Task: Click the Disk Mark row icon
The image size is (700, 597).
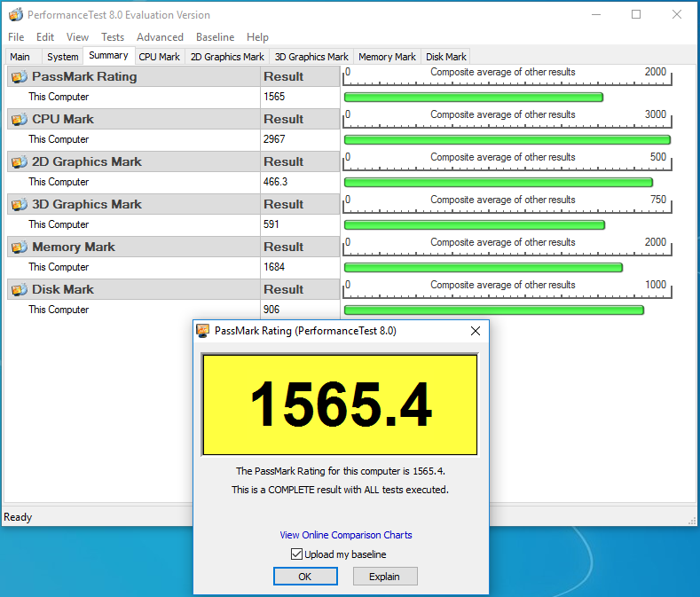Action: 20,289
